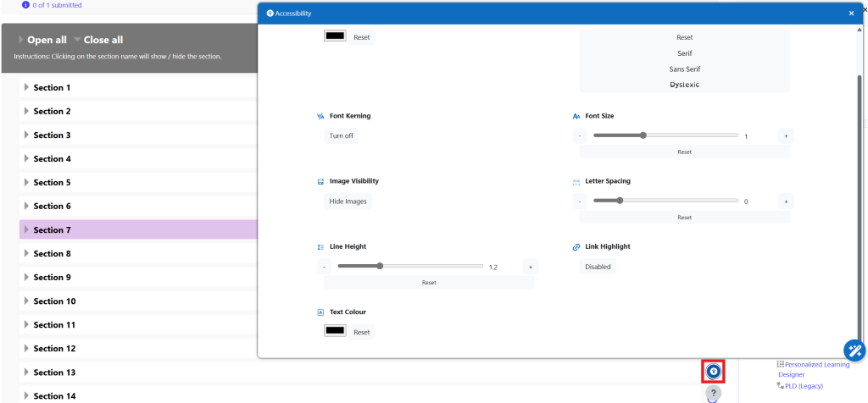Close the Accessibility panel with the X

click(851, 14)
